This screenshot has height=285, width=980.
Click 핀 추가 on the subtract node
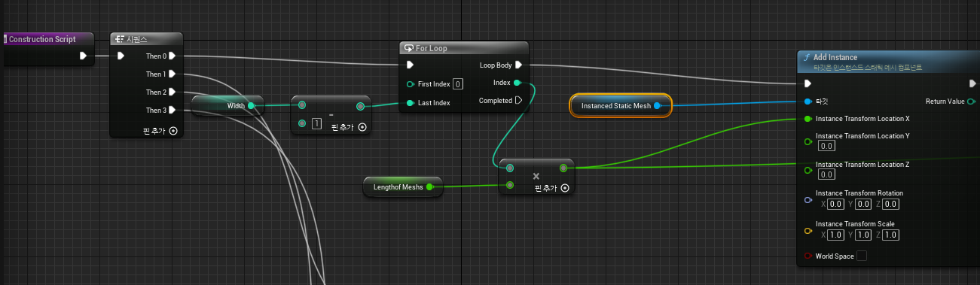(x=349, y=126)
